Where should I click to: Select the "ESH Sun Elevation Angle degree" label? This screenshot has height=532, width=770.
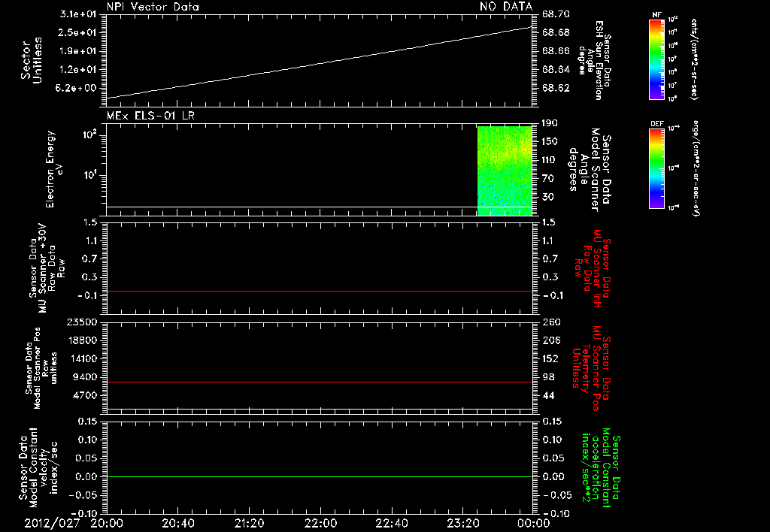point(594,60)
